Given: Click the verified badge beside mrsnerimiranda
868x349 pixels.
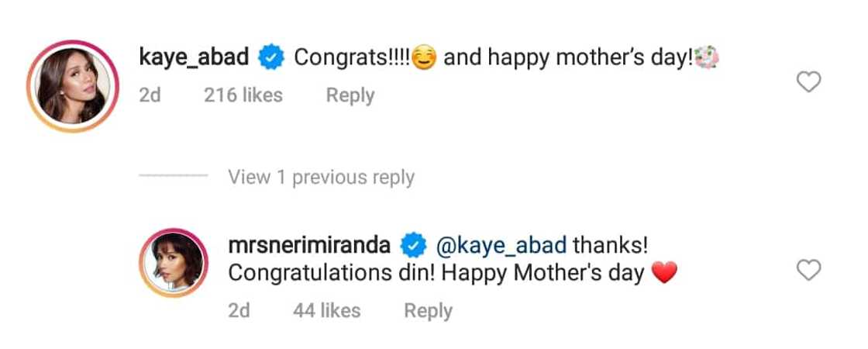Looking at the screenshot, I should (x=412, y=247).
